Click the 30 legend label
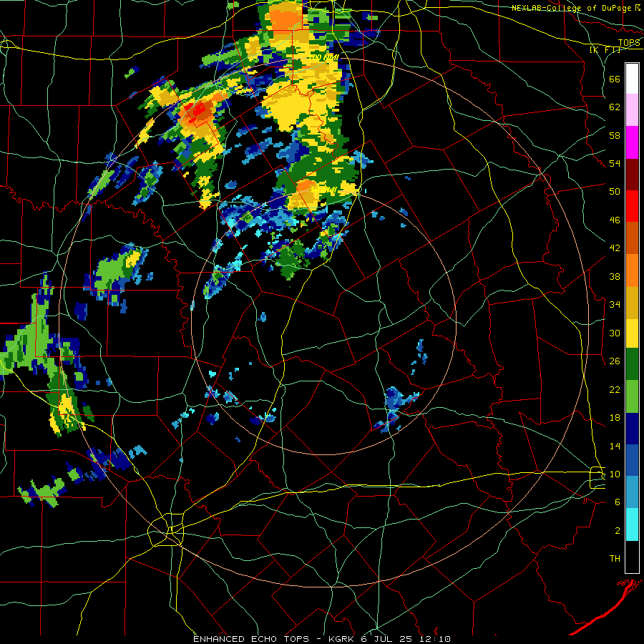Image resolution: width=644 pixels, height=644 pixels. [615, 333]
